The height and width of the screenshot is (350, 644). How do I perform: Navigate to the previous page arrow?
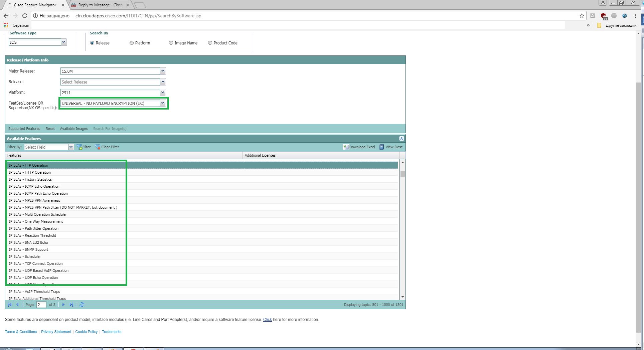click(x=17, y=305)
